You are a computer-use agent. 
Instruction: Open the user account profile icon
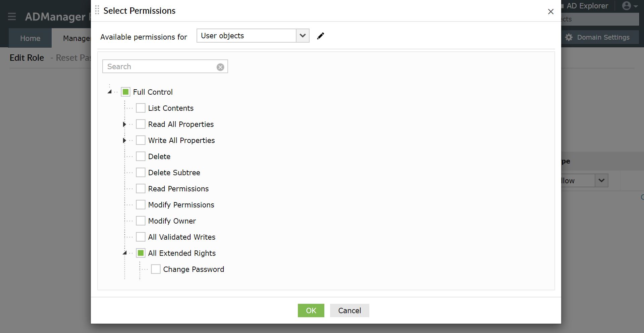click(x=626, y=6)
